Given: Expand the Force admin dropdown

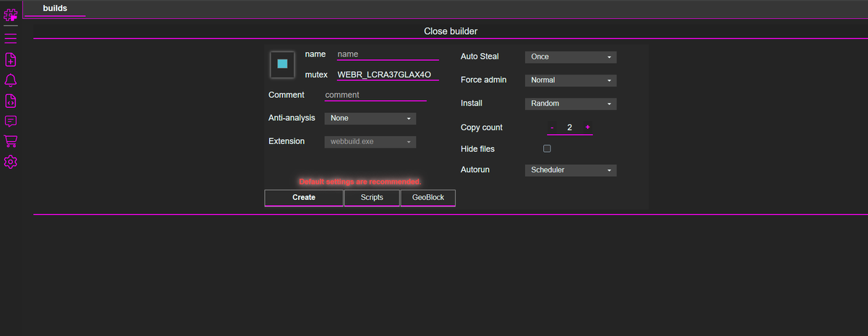Looking at the screenshot, I should (571, 80).
